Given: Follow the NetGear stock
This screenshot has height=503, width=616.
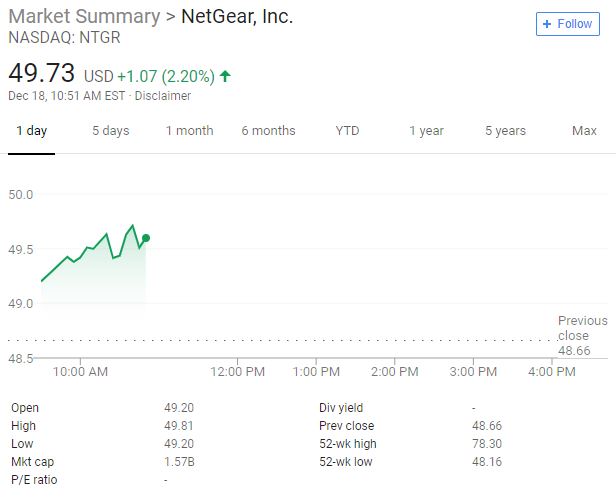Looking at the screenshot, I should click(x=568, y=24).
